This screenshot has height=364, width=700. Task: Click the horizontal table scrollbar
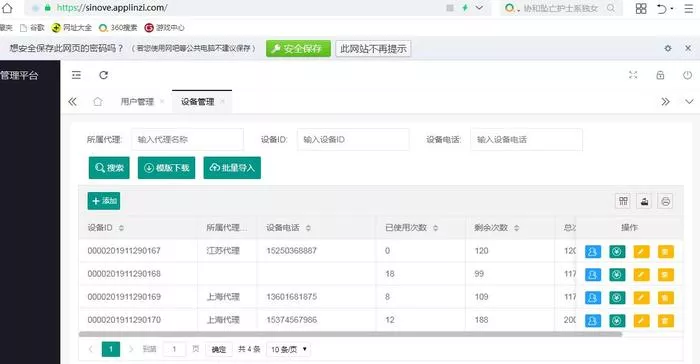click(350, 334)
